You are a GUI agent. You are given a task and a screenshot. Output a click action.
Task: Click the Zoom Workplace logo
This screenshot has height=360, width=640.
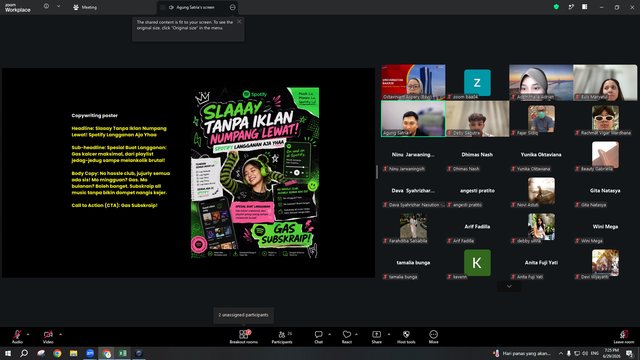(18, 8)
